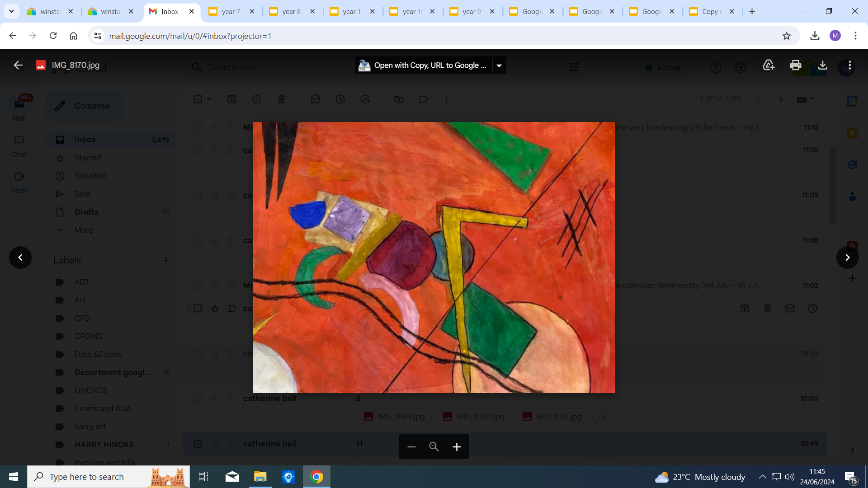
Task: Open the Art label
Action: click(80, 300)
